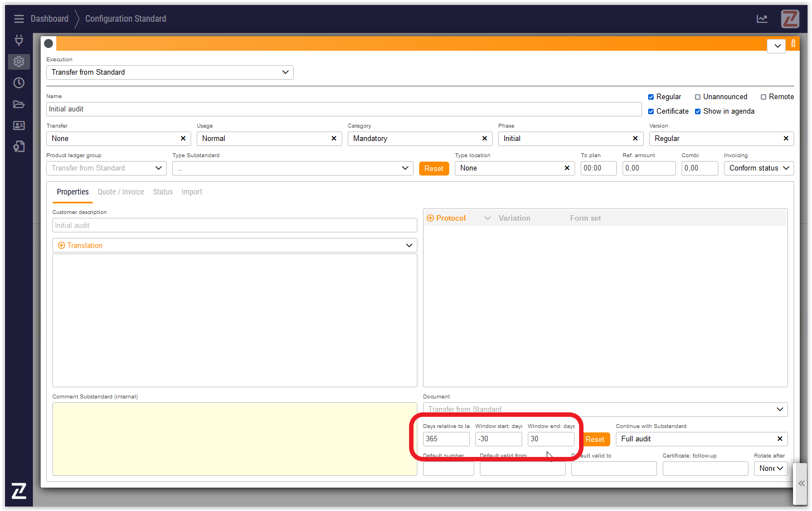Open the line chart icon in header
The height and width of the screenshot is (511, 812).
click(x=762, y=19)
